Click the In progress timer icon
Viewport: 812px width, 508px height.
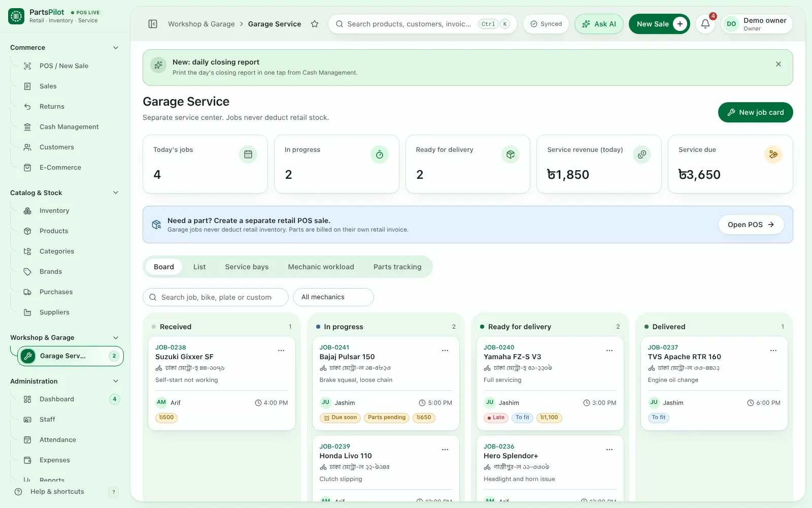pyautogui.click(x=380, y=154)
